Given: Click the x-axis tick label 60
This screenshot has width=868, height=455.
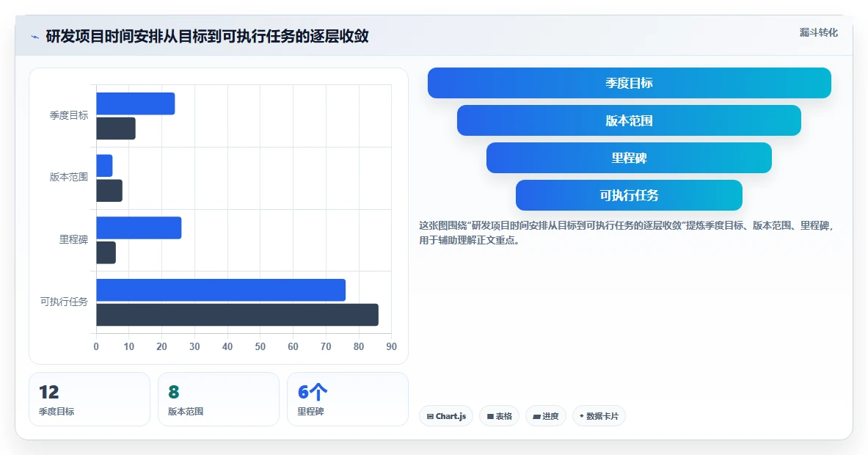Looking at the screenshot, I should pos(293,346).
